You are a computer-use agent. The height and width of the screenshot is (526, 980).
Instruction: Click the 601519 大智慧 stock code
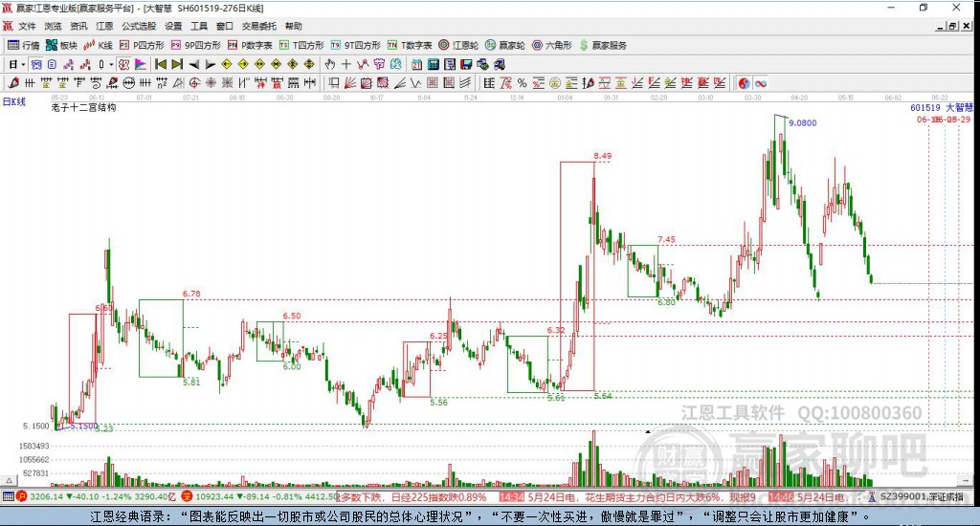(942, 107)
